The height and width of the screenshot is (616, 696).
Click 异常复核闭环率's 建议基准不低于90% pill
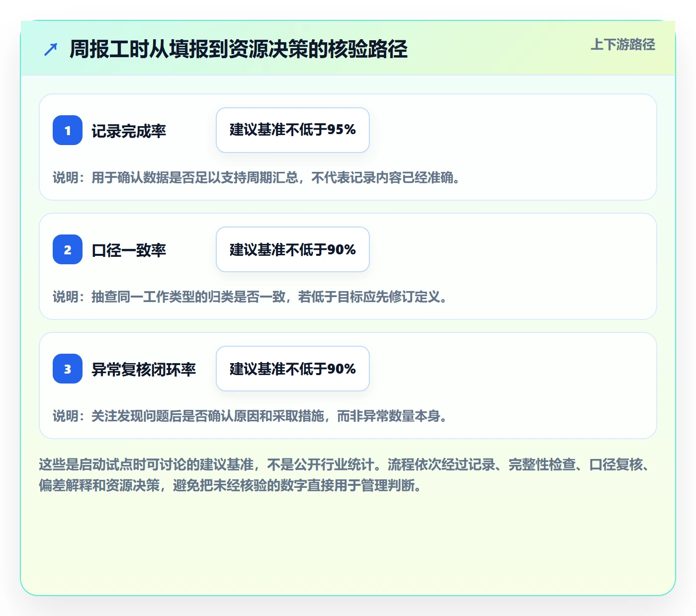pos(293,369)
